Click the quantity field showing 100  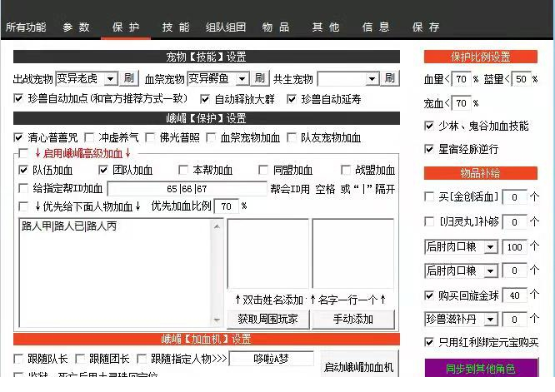coord(514,246)
